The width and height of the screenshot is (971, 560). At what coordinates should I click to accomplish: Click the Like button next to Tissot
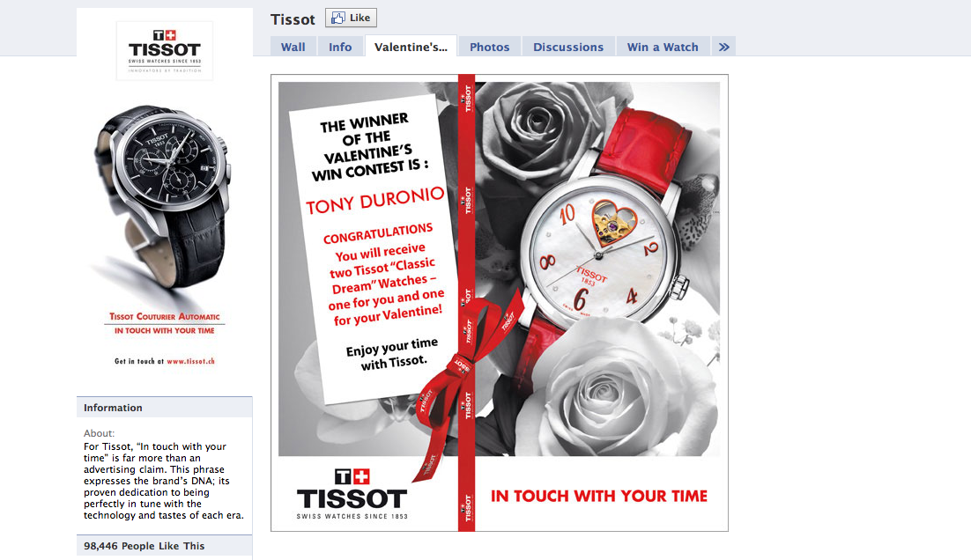[351, 18]
